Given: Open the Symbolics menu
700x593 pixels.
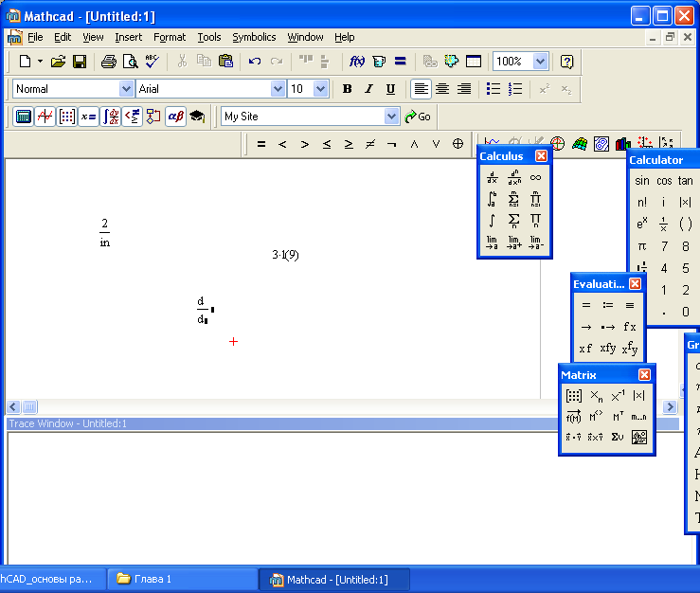Looking at the screenshot, I should point(254,37).
